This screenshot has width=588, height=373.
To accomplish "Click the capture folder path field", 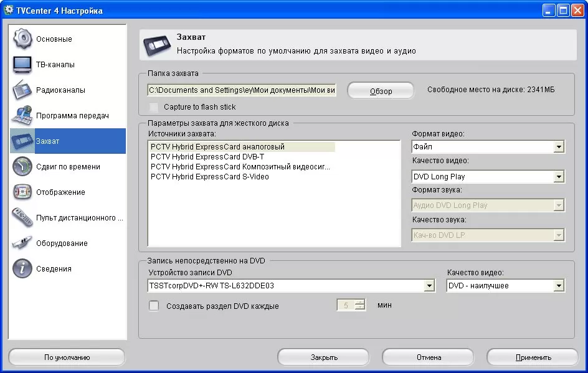I will coord(242,90).
